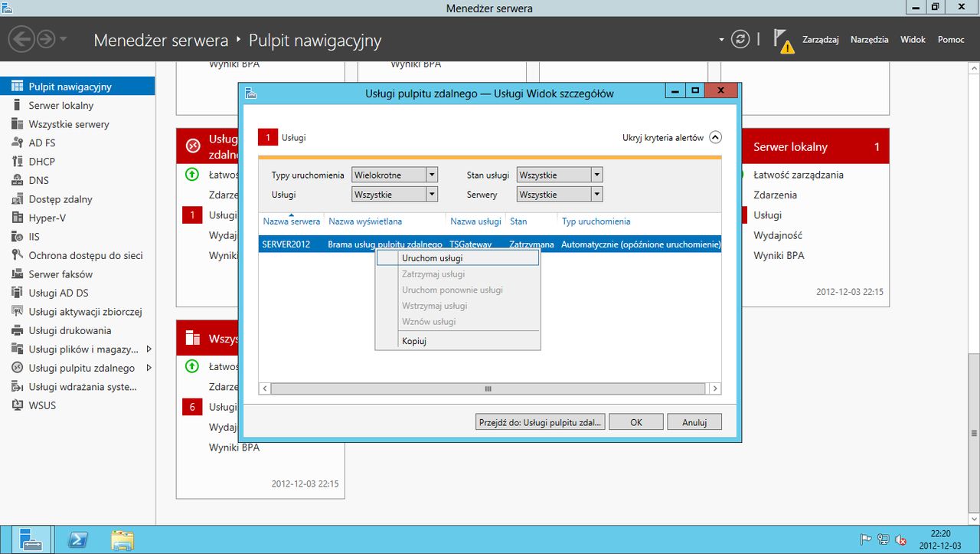Click the Hyper-V sidebar icon
Image resolution: width=980 pixels, height=554 pixels.
tap(17, 218)
